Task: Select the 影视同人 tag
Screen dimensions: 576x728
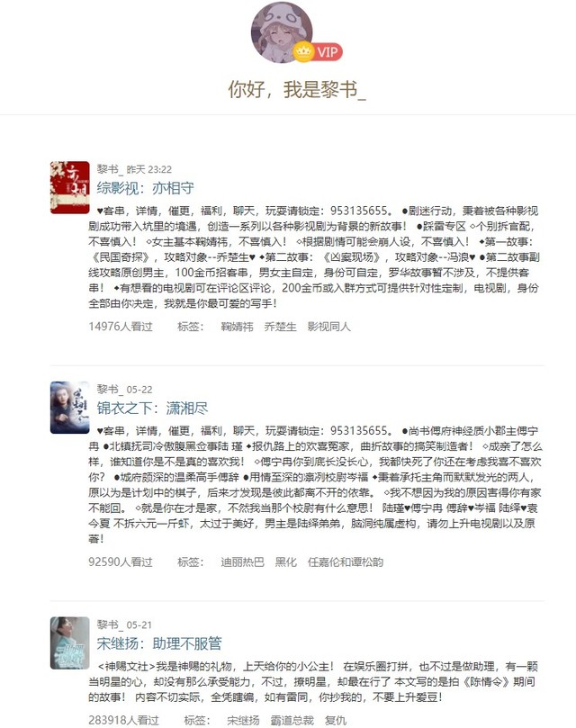Action: [328, 327]
